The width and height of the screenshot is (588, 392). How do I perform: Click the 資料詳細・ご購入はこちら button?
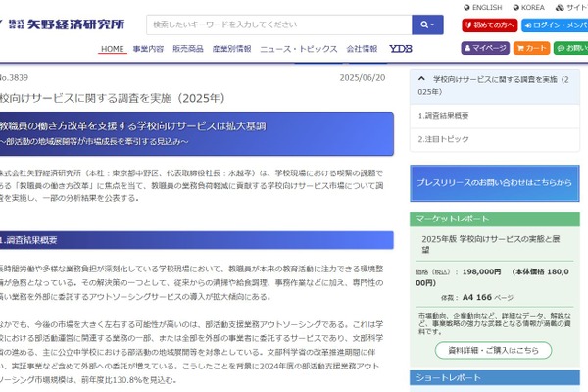(493, 351)
